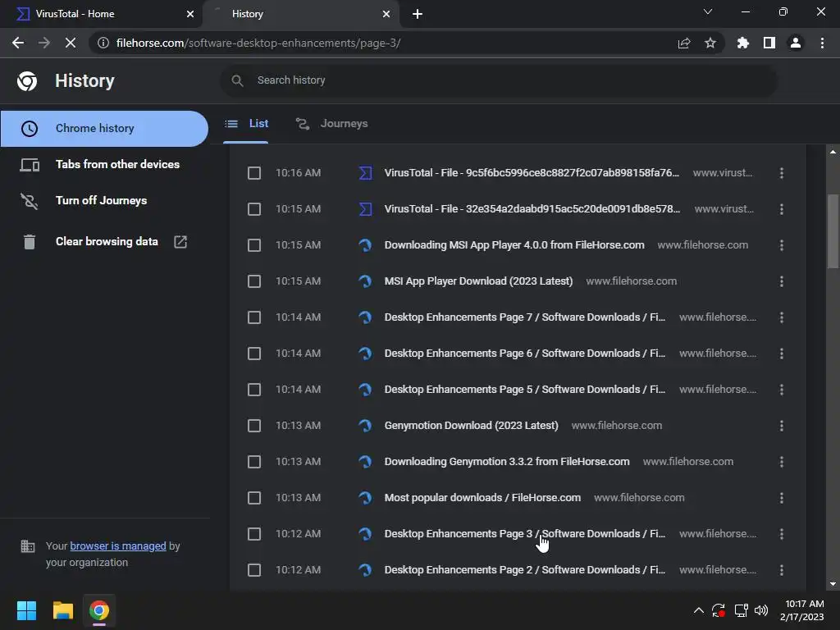840x630 pixels.
Task: Tick checkbox for Desktop Enhancements Page 5
Action: point(254,390)
